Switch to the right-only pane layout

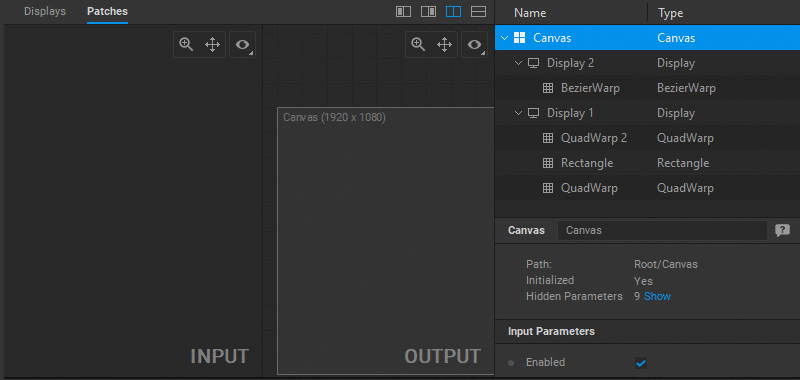click(429, 12)
